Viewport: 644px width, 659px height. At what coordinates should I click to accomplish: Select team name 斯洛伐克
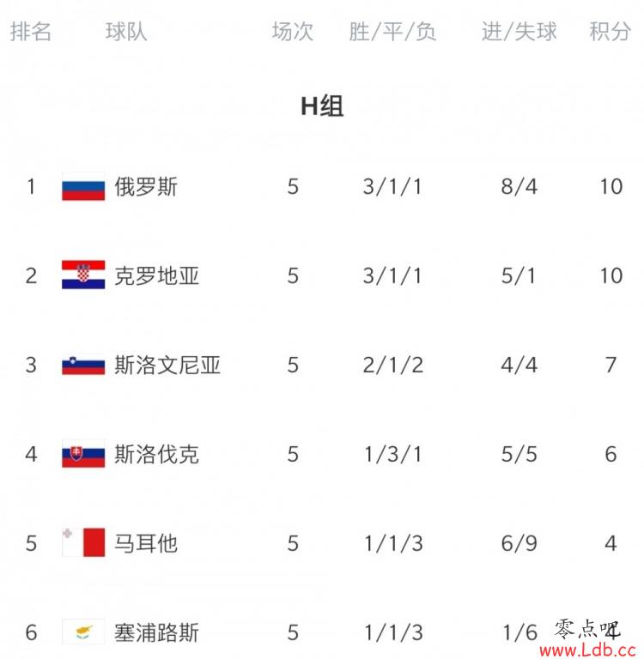point(156,454)
